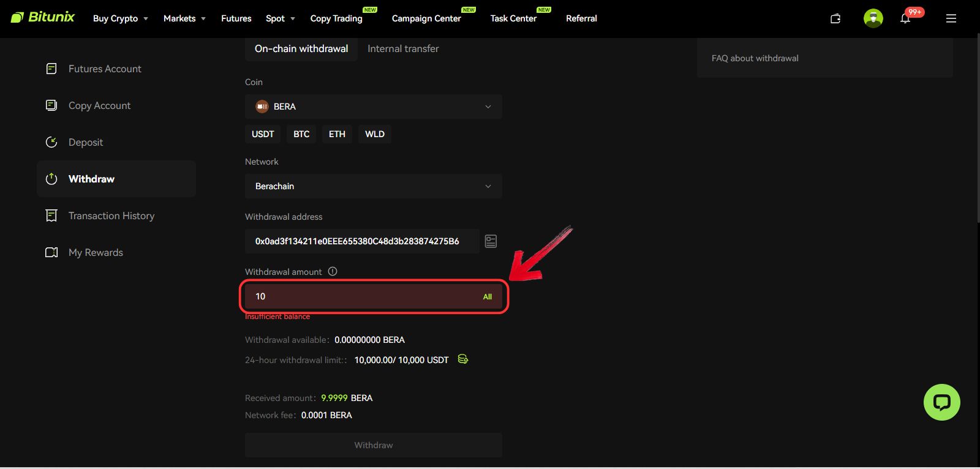Open the live chat support bubble
The width and height of the screenshot is (980, 469).
942,402
